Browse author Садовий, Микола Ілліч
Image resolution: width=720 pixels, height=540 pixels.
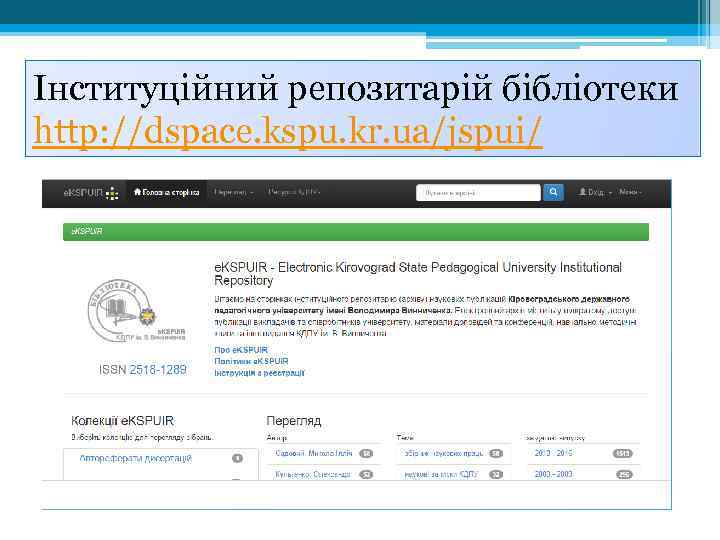tap(314, 453)
